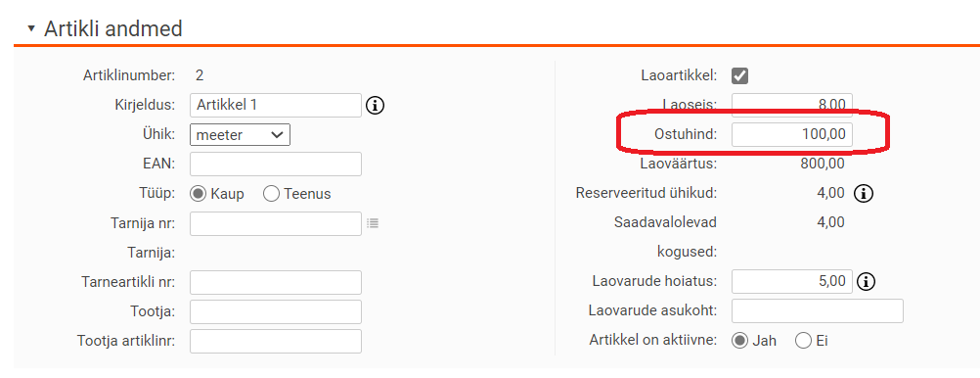Set Artikkel on aktiivne to Ei
980x378 pixels.
point(803,341)
